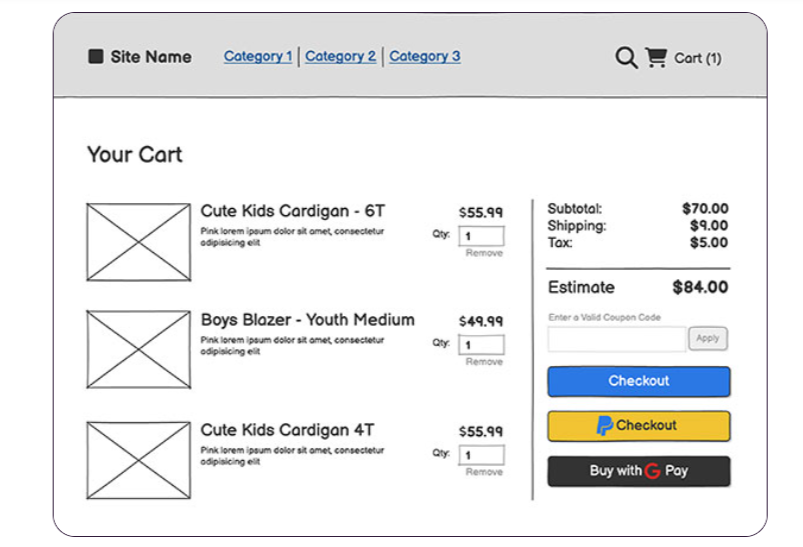The height and width of the screenshot is (547, 803).
Task: Remove Boys Blazer Youth Medium from cart
Action: point(484,362)
